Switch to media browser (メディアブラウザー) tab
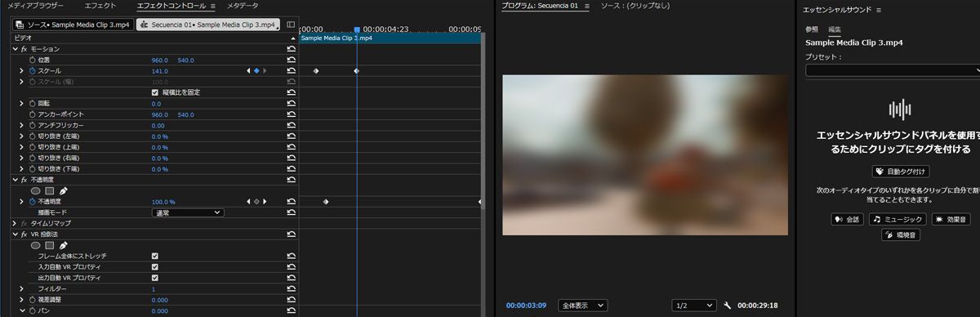The height and width of the screenshot is (317, 980). point(35,6)
